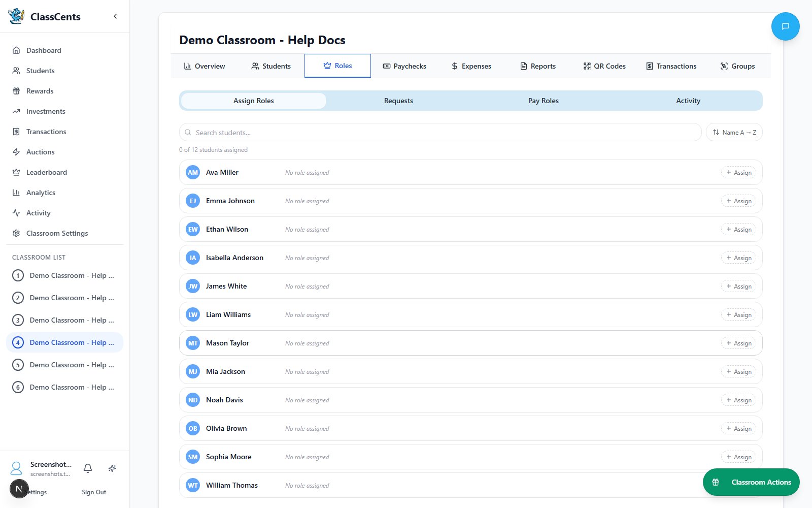This screenshot has height=508, width=812.
Task: Assign a role to Ava Miller
Action: 738,173
